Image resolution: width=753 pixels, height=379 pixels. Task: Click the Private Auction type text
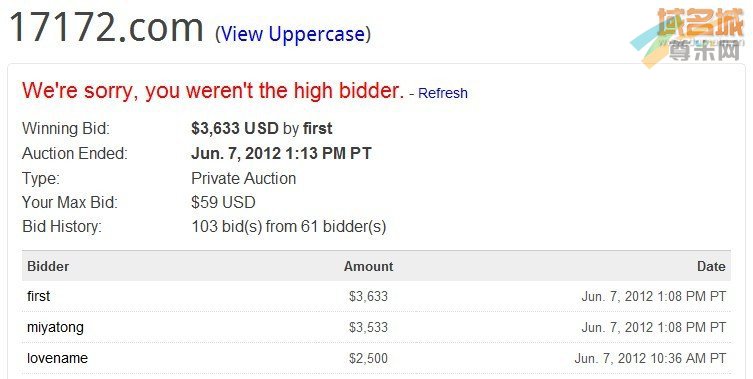click(x=243, y=178)
